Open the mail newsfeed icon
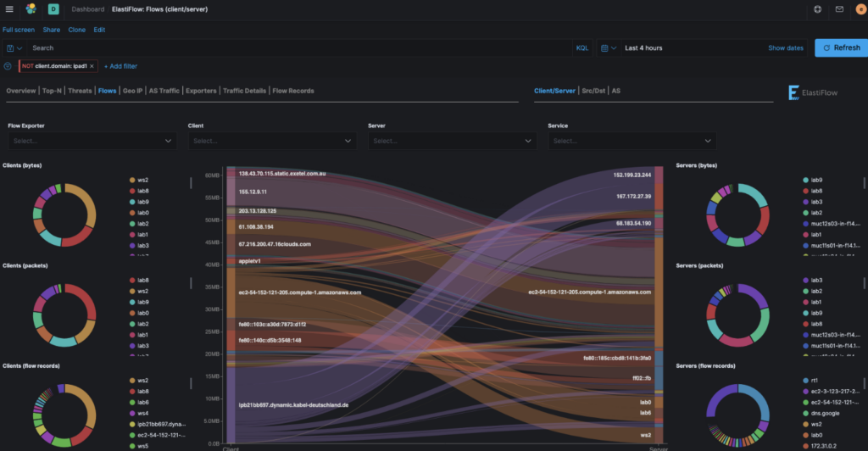 [x=839, y=9]
